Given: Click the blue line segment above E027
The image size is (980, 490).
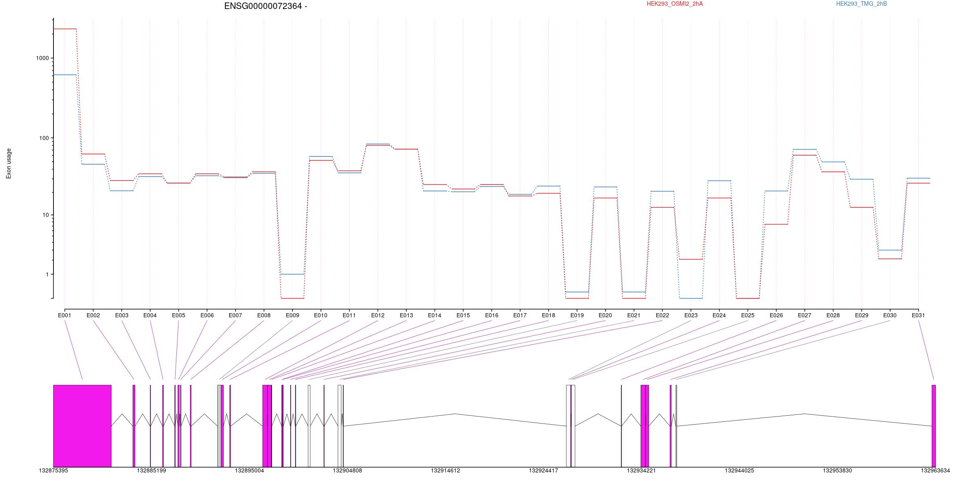Looking at the screenshot, I should click(804, 149).
